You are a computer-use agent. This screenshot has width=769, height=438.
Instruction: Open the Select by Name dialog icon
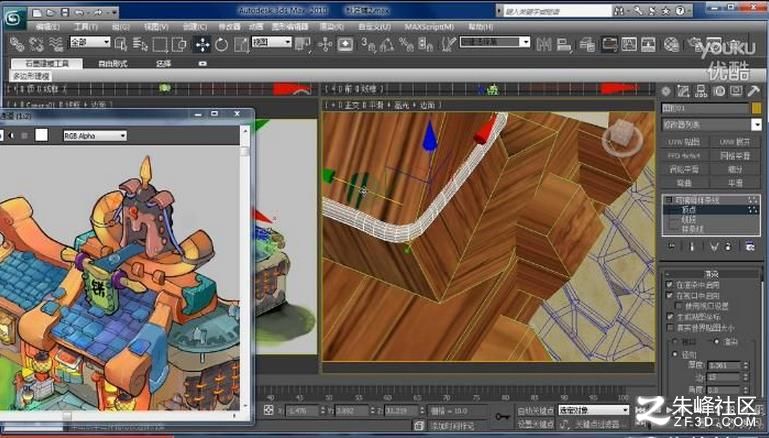tap(140, 44)
